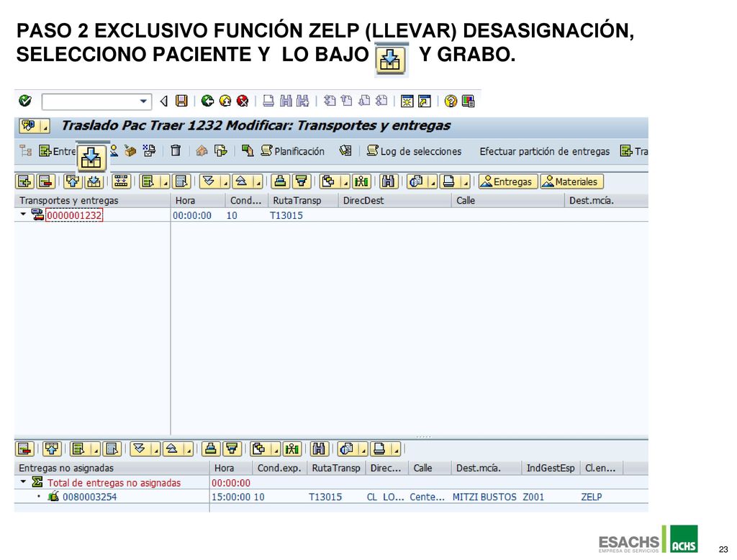Open Customize Local Layout icon
This screenshot has width=737, height=560.
click(x=468, y=101)
